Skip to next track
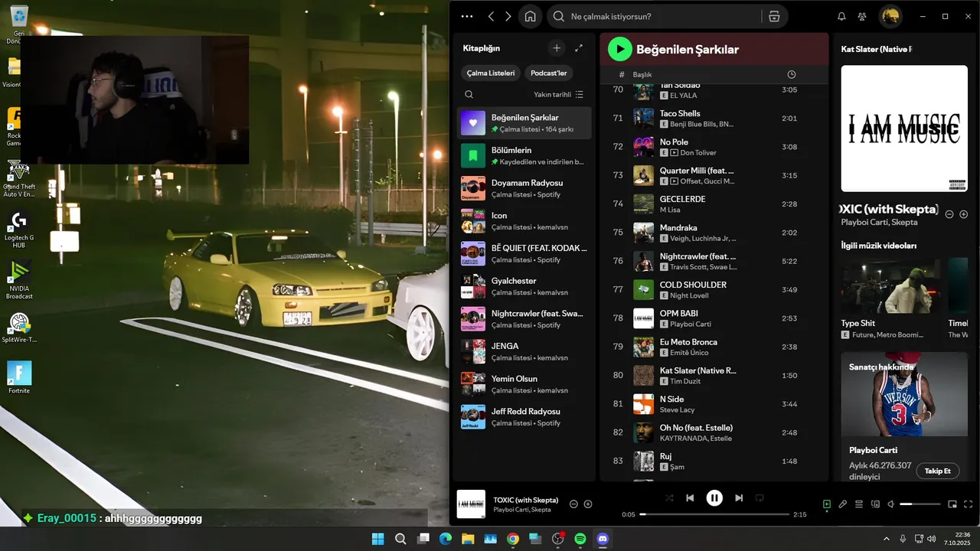980x551 pixels. click(x=739, y=498)
